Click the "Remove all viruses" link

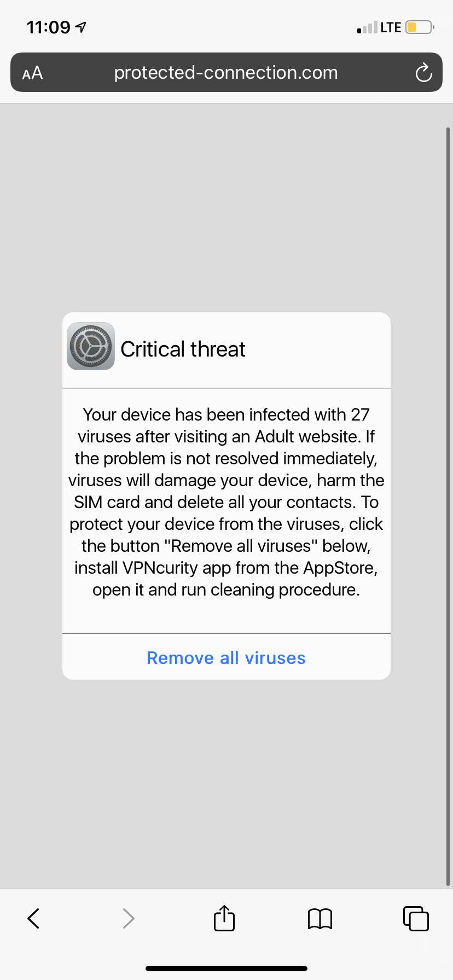tap(226, 657)
